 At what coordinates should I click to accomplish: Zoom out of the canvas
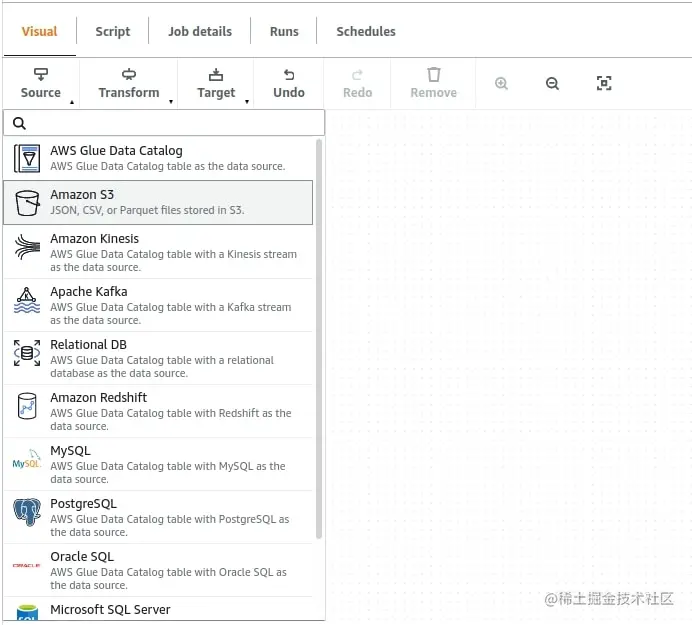click(553, 83)
